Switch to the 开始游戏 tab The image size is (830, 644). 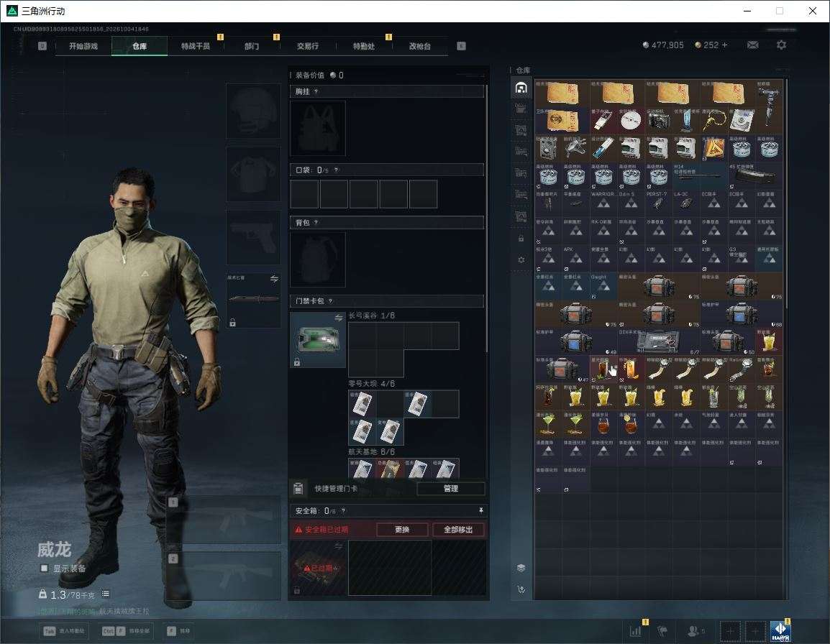coord(83,46)
